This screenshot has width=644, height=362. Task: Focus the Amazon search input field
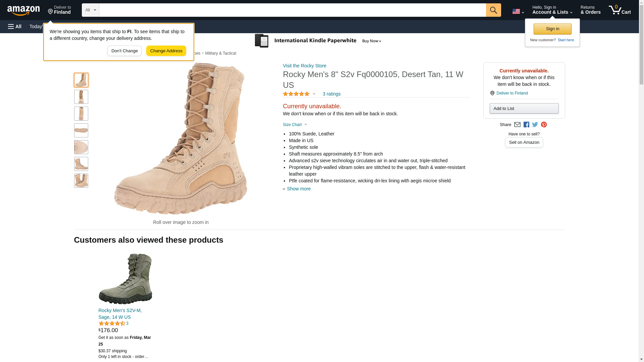click(292, 10)
